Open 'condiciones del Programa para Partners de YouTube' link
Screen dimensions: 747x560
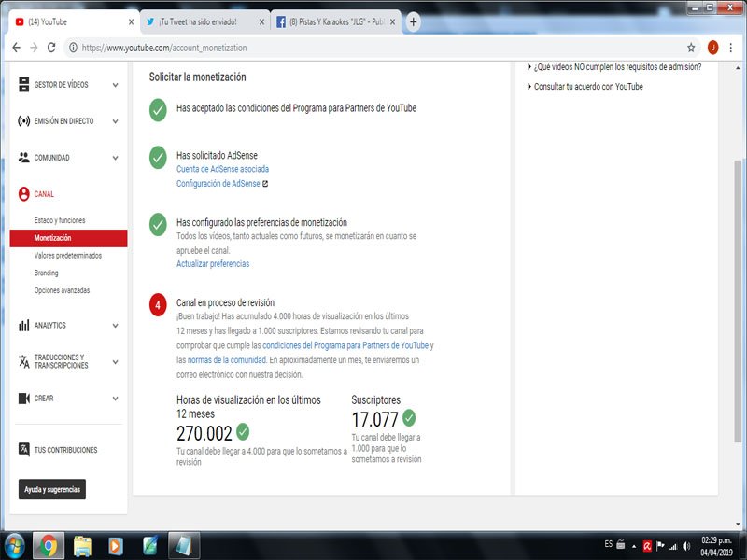point(345,345)
